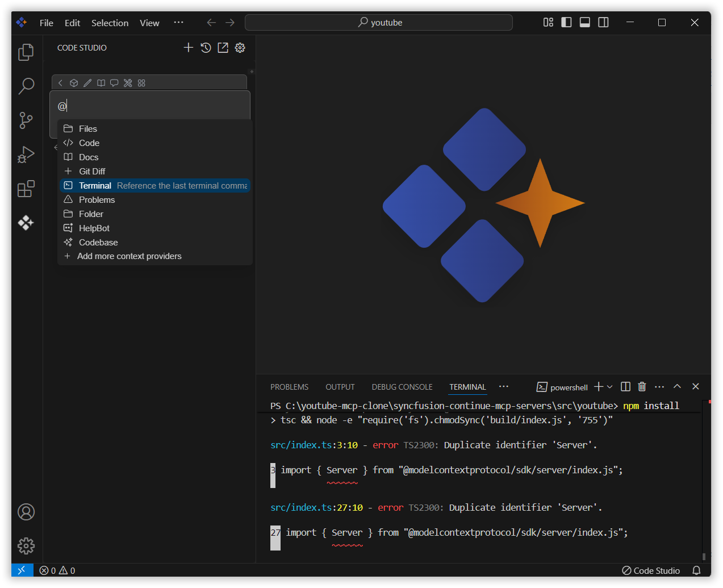Toggle the Primary Side Bar visibility
The width and height of the screenshot is (723, 588).
click(566, 22)
